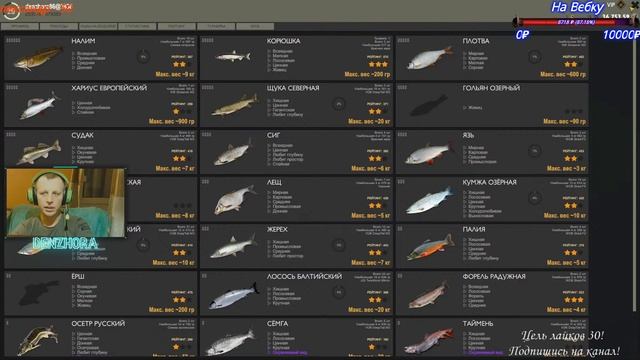Open the Турниры tab

click(x=216, y=26)
